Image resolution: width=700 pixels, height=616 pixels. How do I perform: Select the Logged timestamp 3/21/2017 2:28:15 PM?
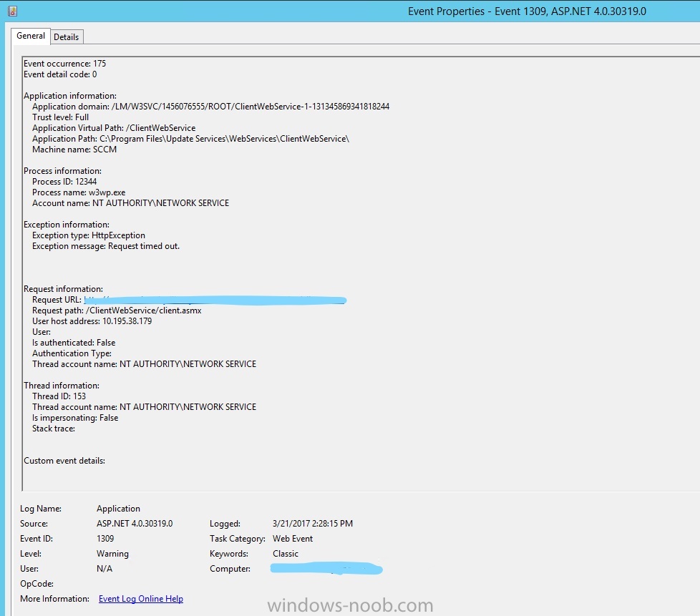[x=313, y=523]
